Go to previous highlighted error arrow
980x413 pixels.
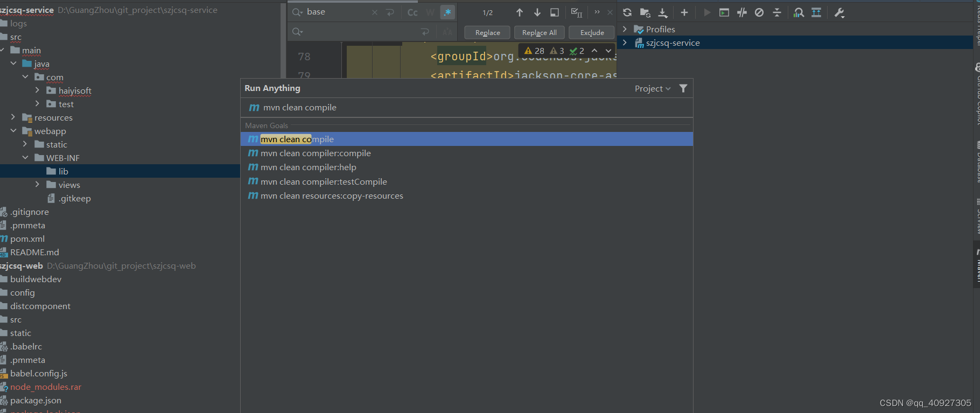pyautogui.click(x=594, y=51)
